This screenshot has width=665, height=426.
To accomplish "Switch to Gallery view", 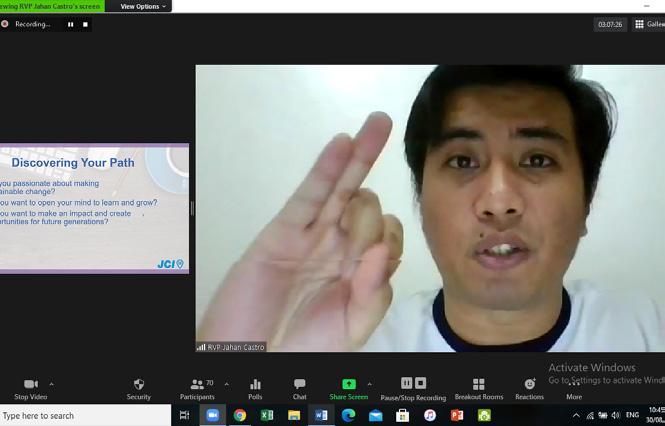I will click(649, 24).
